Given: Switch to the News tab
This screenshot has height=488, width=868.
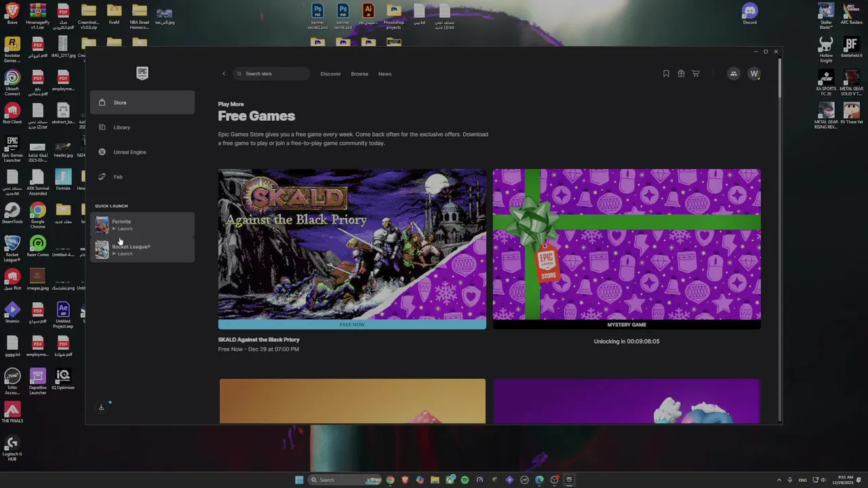Looking at the screenshot, I should (384, 74).
